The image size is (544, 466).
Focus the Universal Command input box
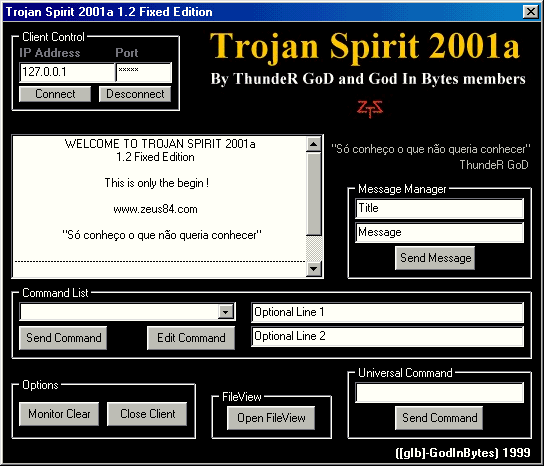click(439, 392)
